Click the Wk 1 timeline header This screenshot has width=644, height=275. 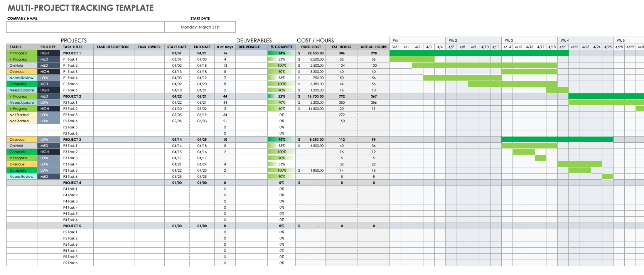tap(418, 40)
